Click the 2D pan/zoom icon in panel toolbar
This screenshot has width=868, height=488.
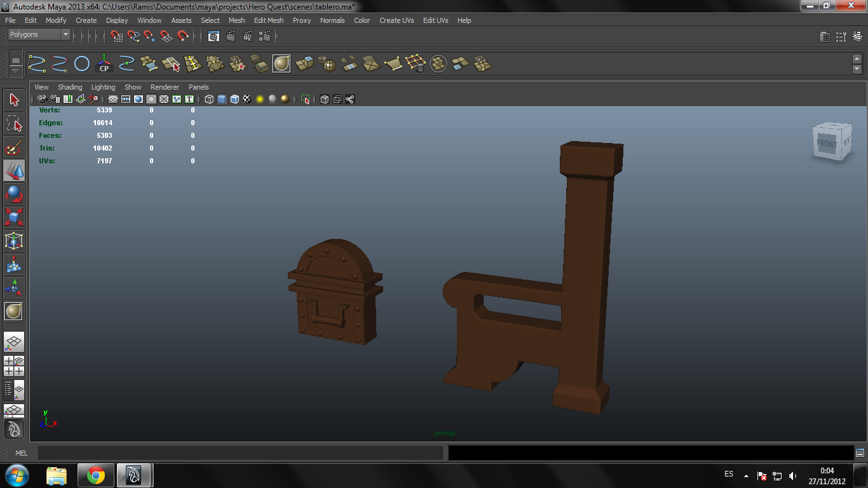click(93, 99)
